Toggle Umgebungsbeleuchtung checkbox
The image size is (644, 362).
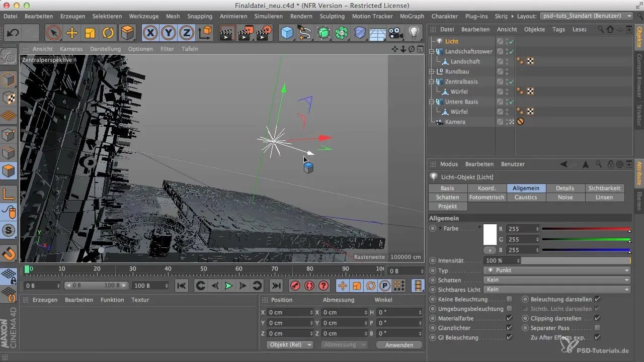coord(509,309)
